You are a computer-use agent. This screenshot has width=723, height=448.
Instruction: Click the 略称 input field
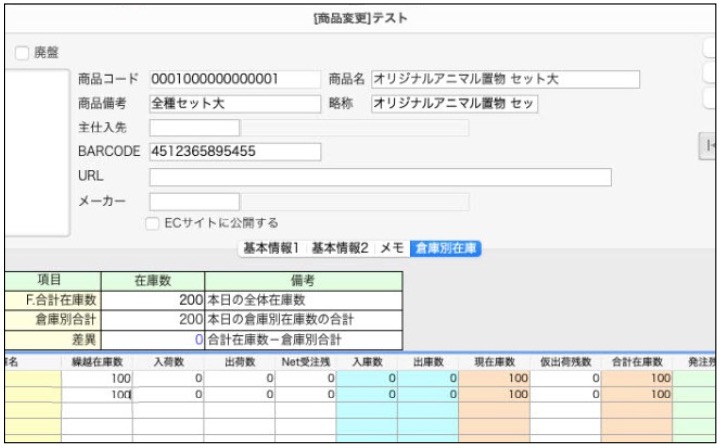pos(454,103)
